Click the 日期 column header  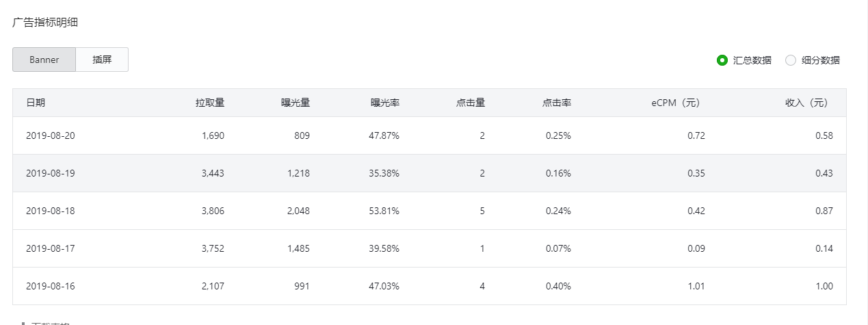coord(36,103)
